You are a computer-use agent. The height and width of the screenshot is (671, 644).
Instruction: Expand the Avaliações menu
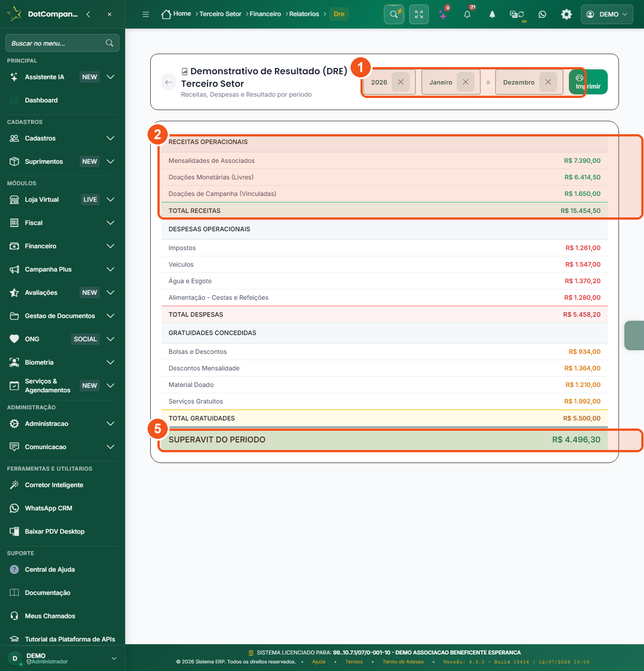click(110, 293)
